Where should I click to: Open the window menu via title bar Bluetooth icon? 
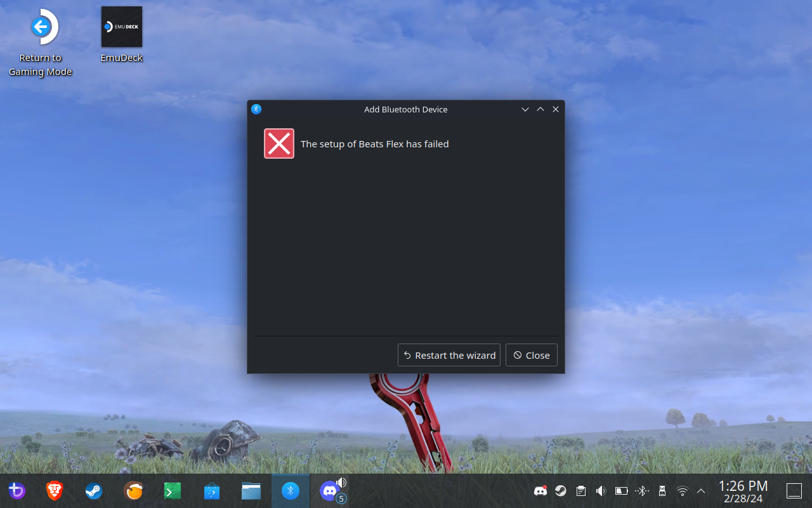pos(256,109)
